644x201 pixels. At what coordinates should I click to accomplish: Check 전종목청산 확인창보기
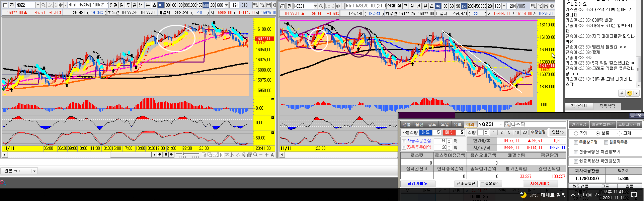(x=576, y=152)
